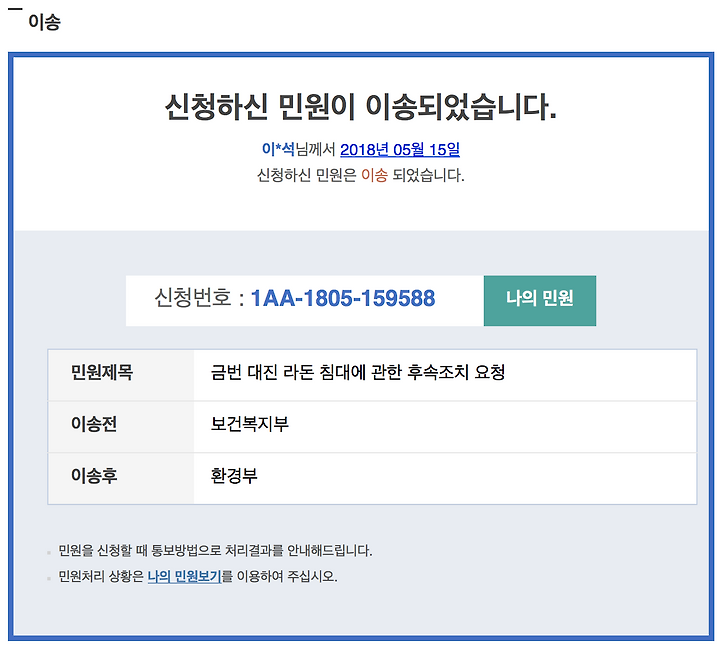Select the 이송 page title at top

point(45,22)
